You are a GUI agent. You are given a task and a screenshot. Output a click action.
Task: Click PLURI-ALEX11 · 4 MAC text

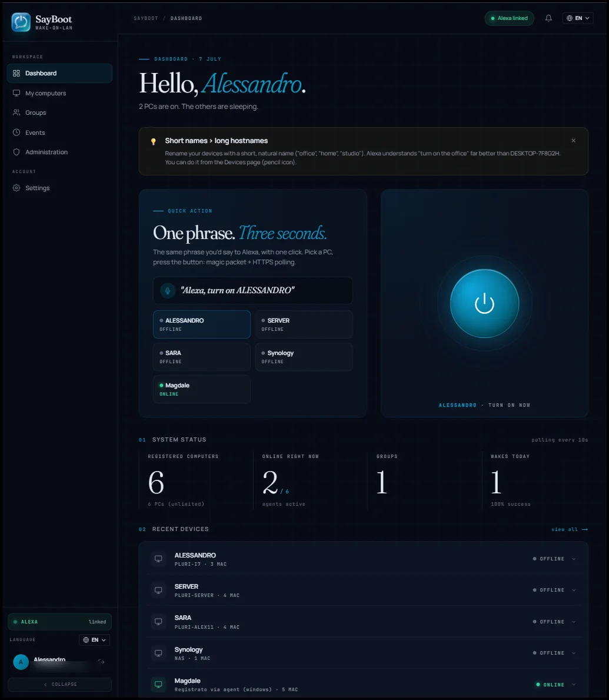click(207, 627)
